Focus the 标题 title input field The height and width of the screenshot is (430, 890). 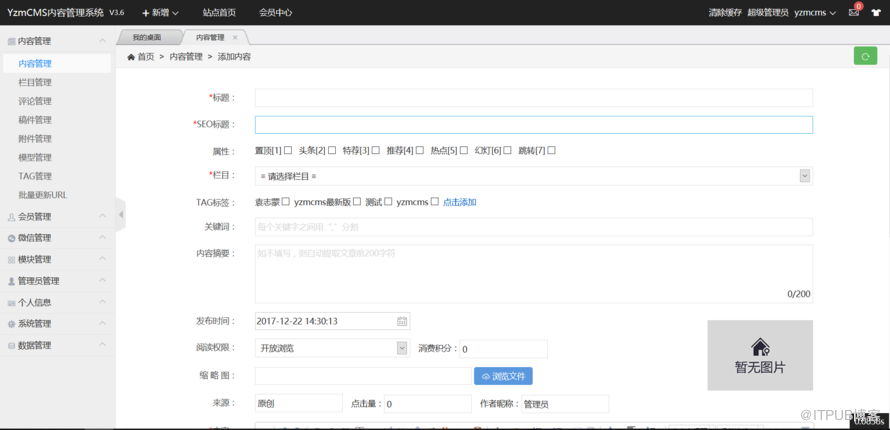pyautogui.click(x=534, y=98)
